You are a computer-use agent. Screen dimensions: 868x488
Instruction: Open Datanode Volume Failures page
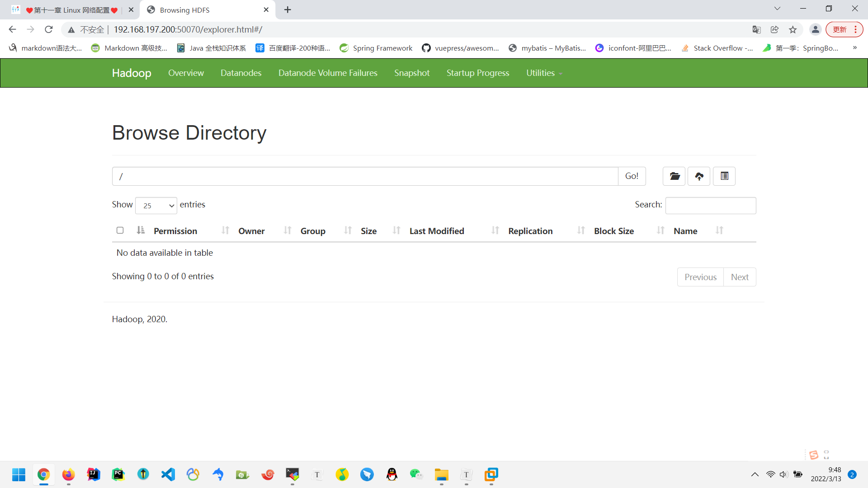328,73
